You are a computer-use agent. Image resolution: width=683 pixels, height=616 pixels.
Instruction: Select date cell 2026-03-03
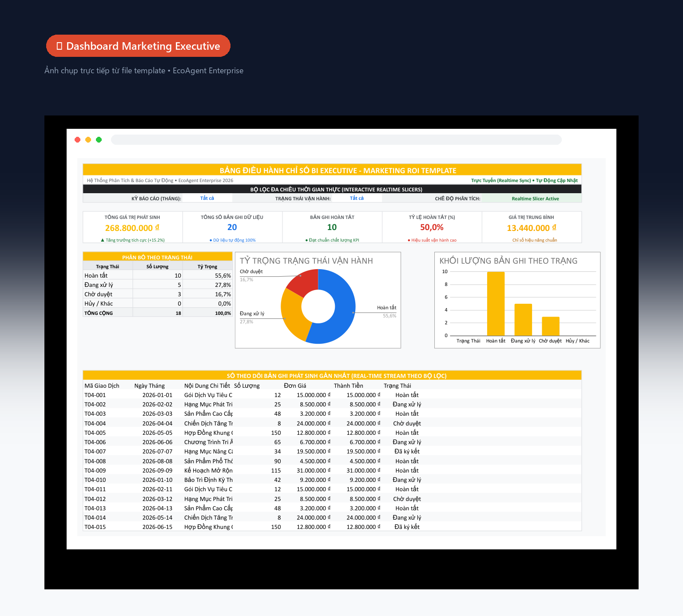[157, 413]
